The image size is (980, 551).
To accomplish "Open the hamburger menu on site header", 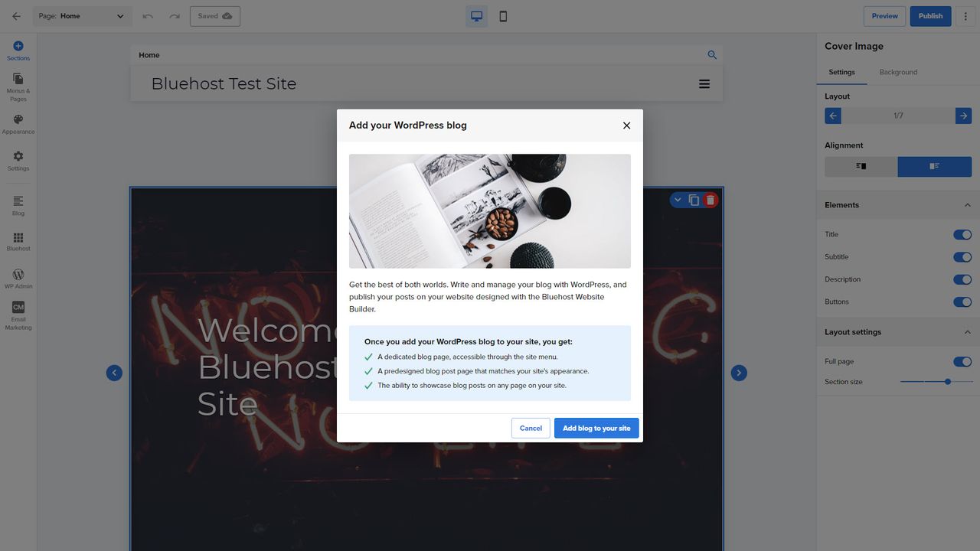I will click(704, 84).
